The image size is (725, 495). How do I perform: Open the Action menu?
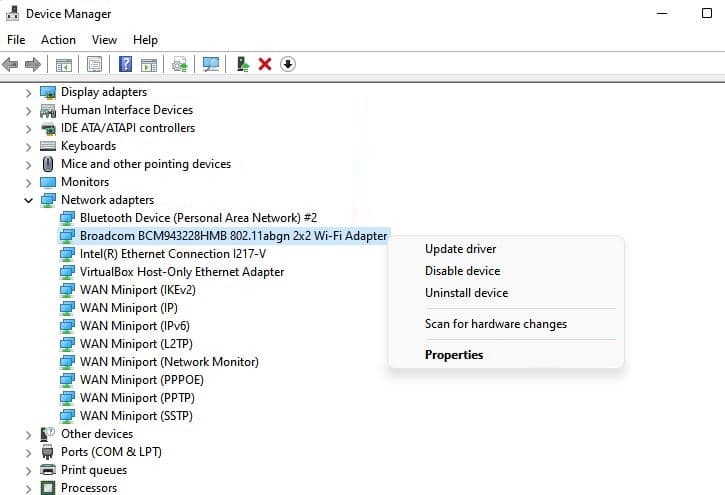click(x=58, y=40)
